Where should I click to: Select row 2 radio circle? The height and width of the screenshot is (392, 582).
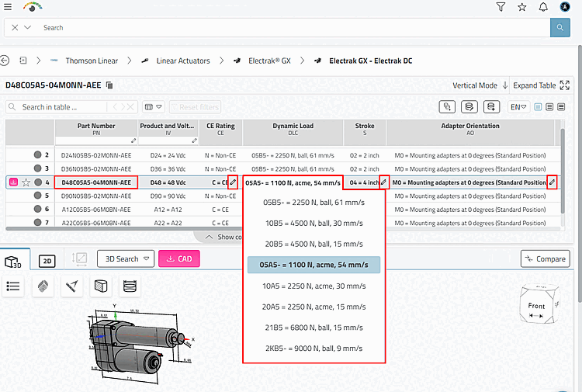tap(37, 154)
